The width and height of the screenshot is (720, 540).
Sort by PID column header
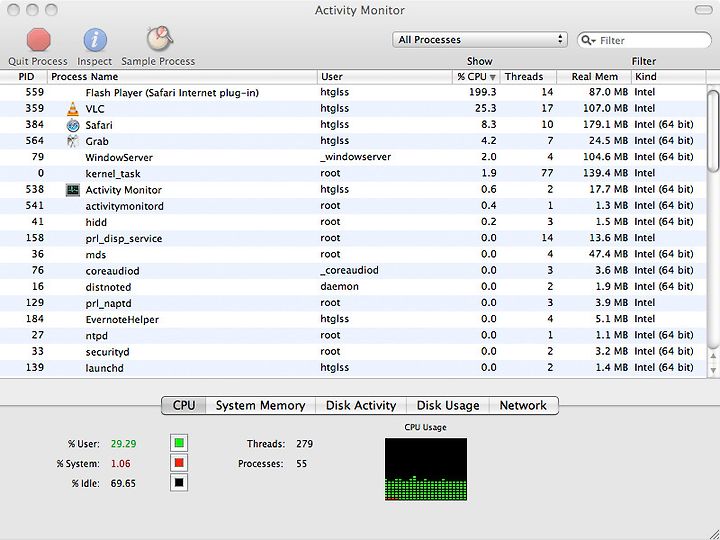tap(24, 77)
